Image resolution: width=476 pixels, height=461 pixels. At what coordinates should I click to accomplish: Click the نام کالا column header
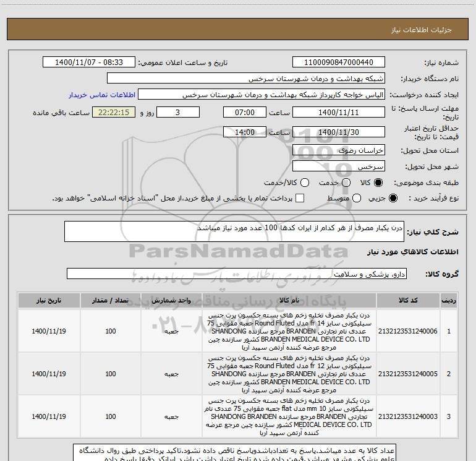(x=289, y=301)
